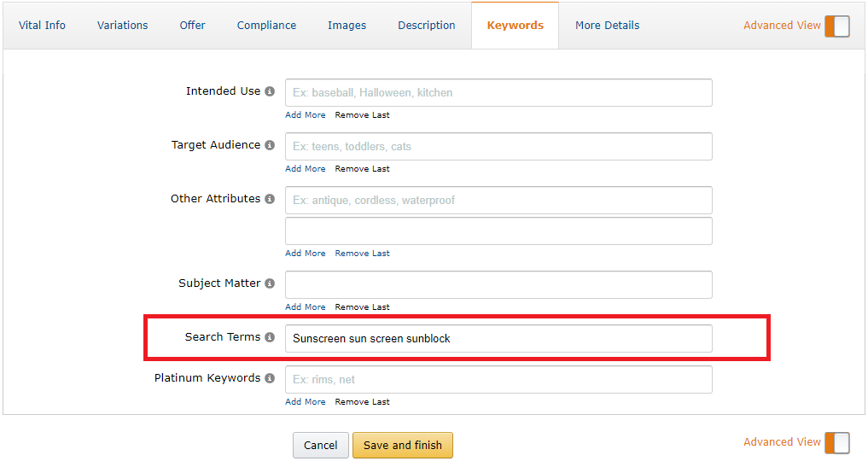
Task: Toggle the bottom Advanced View switch
Action: pyautogui.click(x=836, y=442)
